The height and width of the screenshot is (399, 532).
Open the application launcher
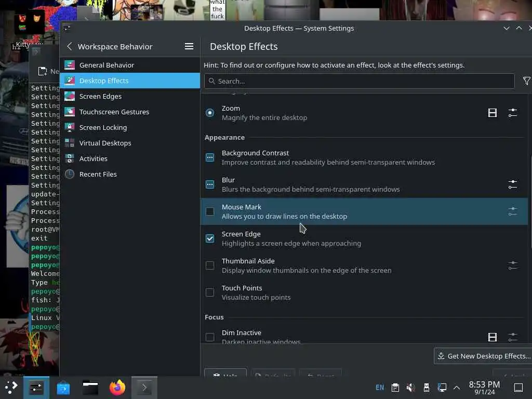11,388
